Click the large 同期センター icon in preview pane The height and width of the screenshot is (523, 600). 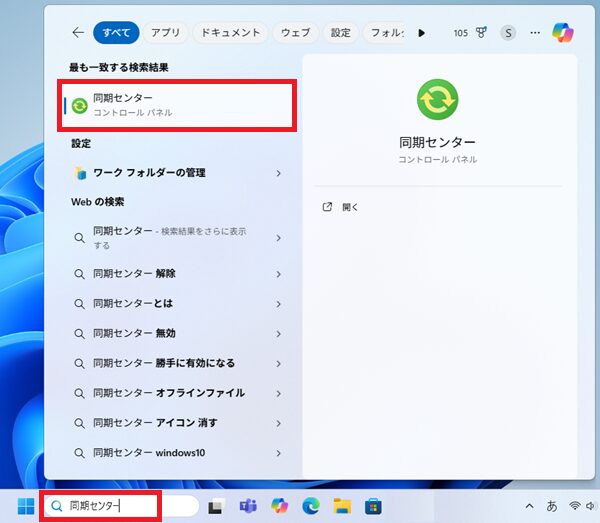(437, 99)
